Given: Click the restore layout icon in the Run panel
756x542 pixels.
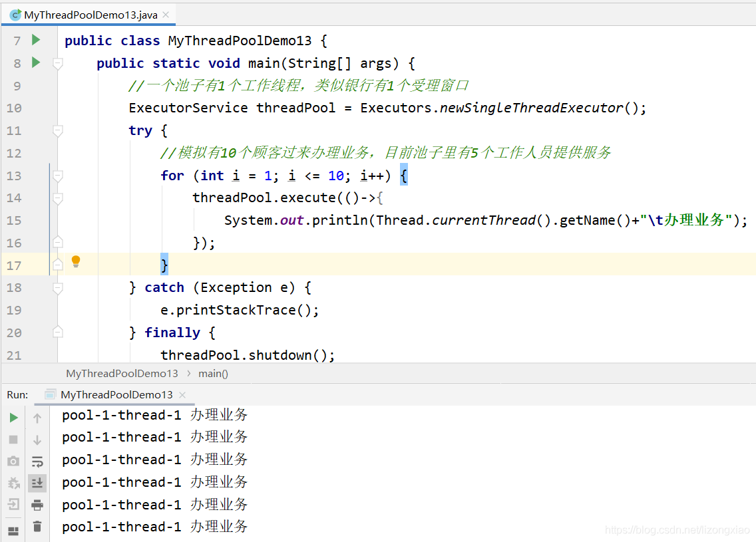Looking at the screenshot, I should [x=13, y=529].
